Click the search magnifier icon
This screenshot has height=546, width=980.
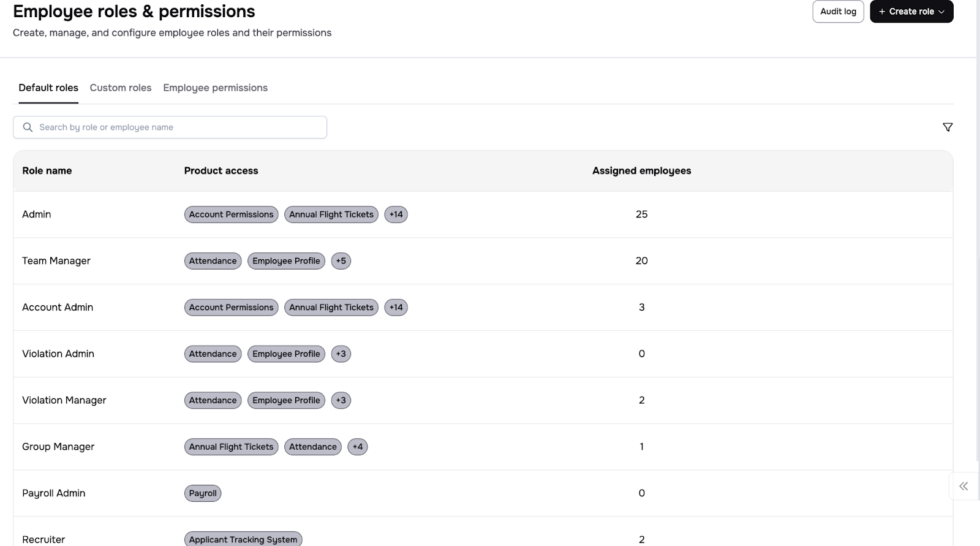[x=28, y=127]
